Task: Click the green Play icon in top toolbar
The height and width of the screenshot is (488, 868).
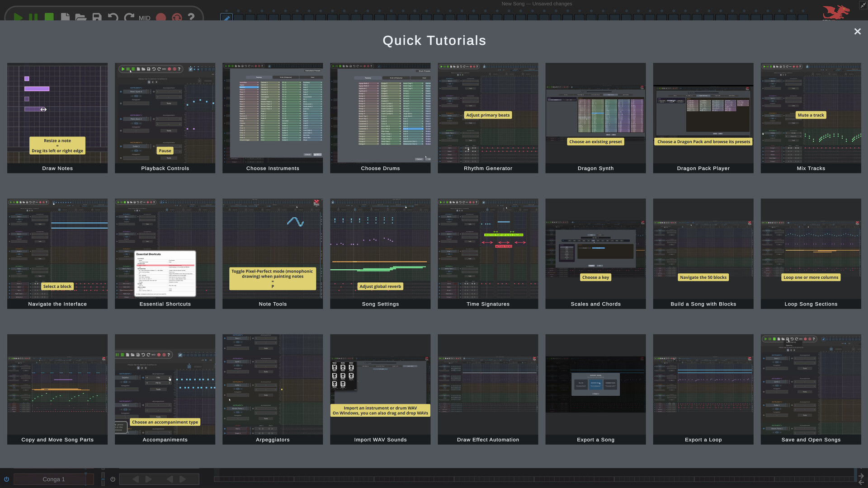Action: 18,17
